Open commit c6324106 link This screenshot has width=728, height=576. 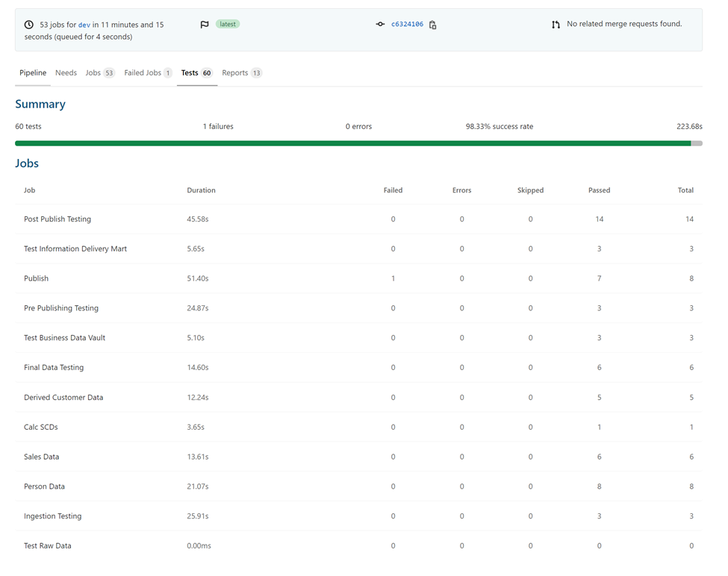[x=407, y=24]
